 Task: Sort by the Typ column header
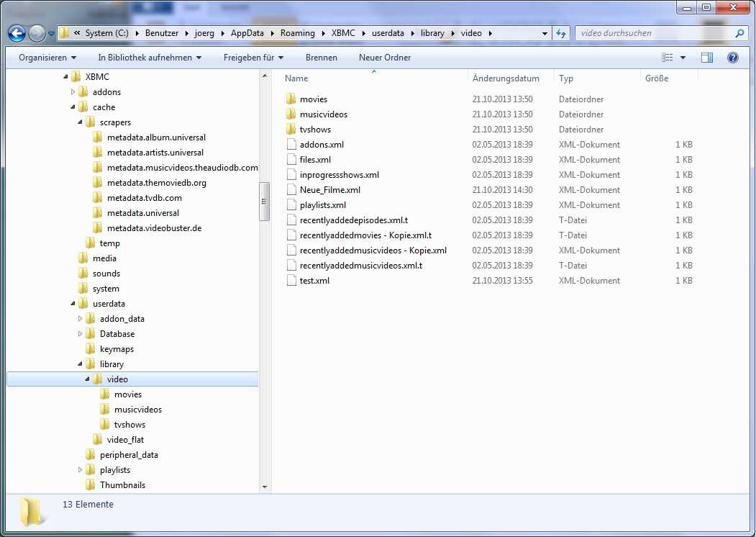pyautogui.click(x=597, y=78)
